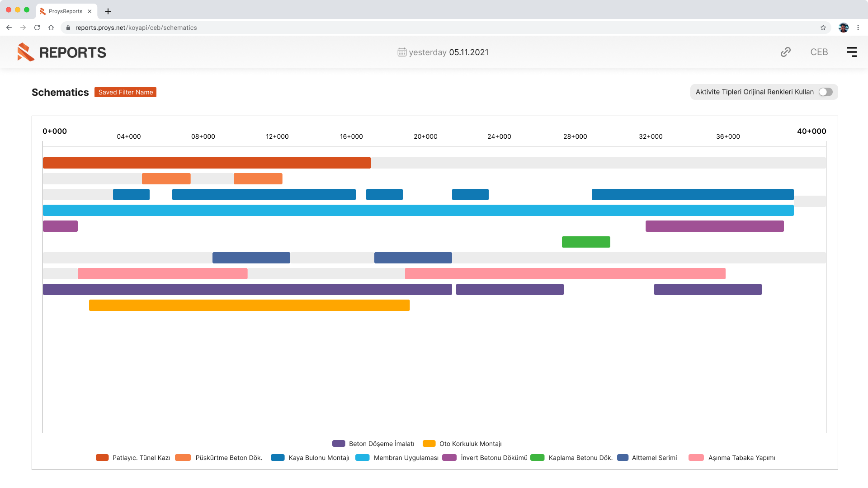This screenshot has height=488, width=868.
Task: Click the green Kaplama Betonu bar in the chart
Action: (x=585, y=242)
